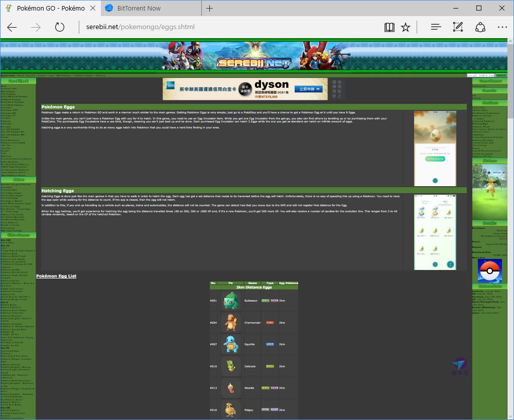The height and width of the screenshot is (420, 514).
Task: Click Caterpie's Bug type badge
Action: pyautogui.click(x=270, y=366)
